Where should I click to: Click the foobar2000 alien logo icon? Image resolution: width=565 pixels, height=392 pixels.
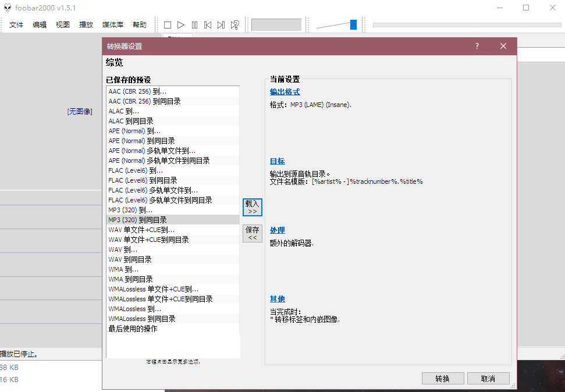pos(8,8)
